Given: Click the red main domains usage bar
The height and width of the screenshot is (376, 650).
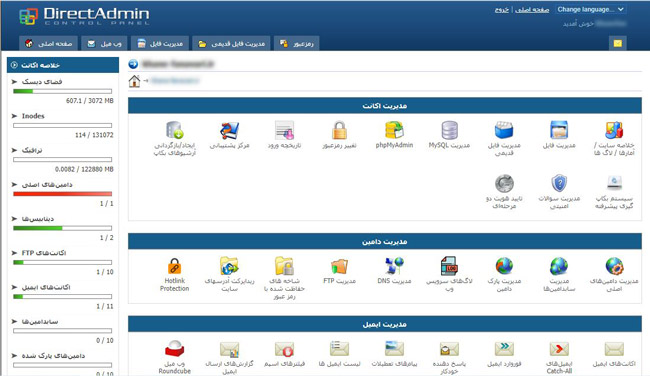Looking at the screenshot, I should (63, 194).
